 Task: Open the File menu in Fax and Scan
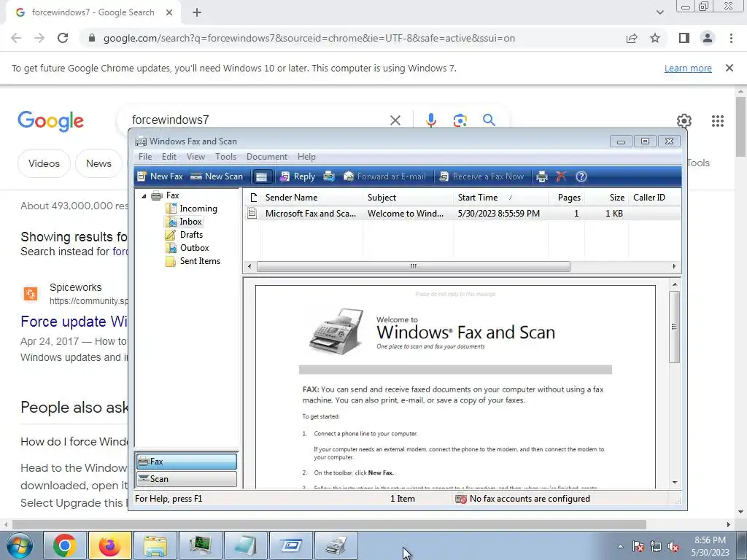point(145,157)
